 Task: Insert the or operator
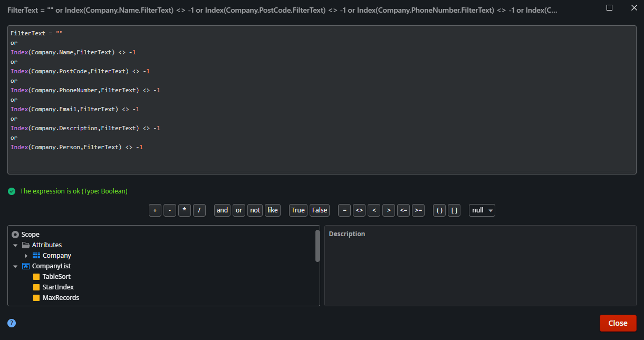(x=238, y=210)
